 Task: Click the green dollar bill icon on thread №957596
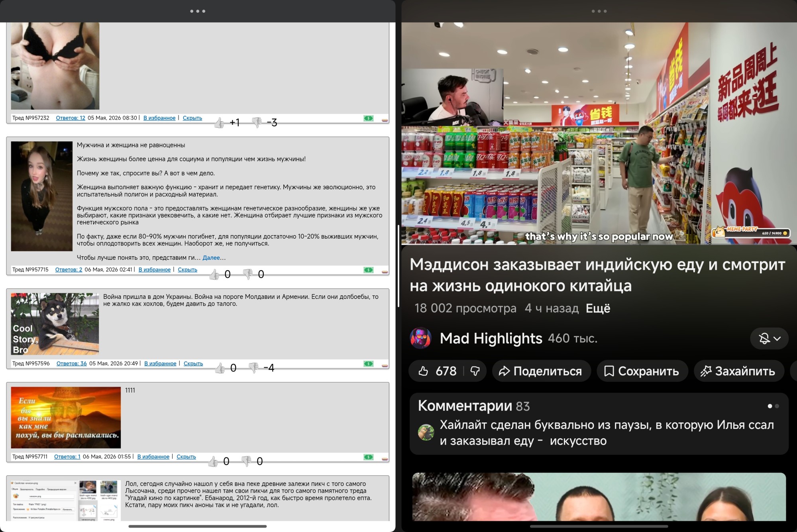368,363
